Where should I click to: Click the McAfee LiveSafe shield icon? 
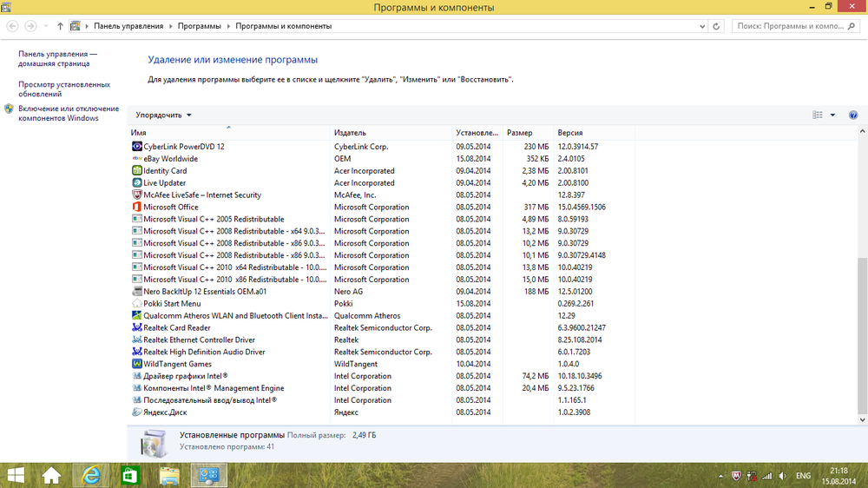click(x=137, y=195)
